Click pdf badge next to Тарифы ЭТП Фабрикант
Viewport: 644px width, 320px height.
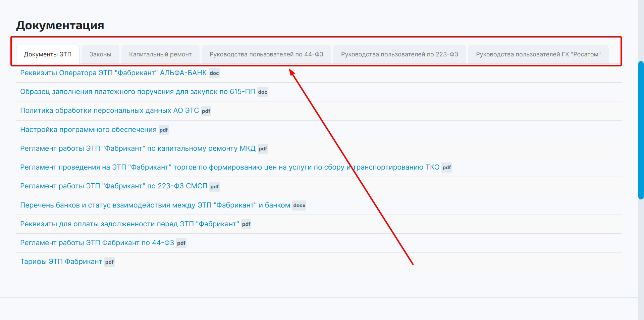pyautogui.click(x=109, y=262)
